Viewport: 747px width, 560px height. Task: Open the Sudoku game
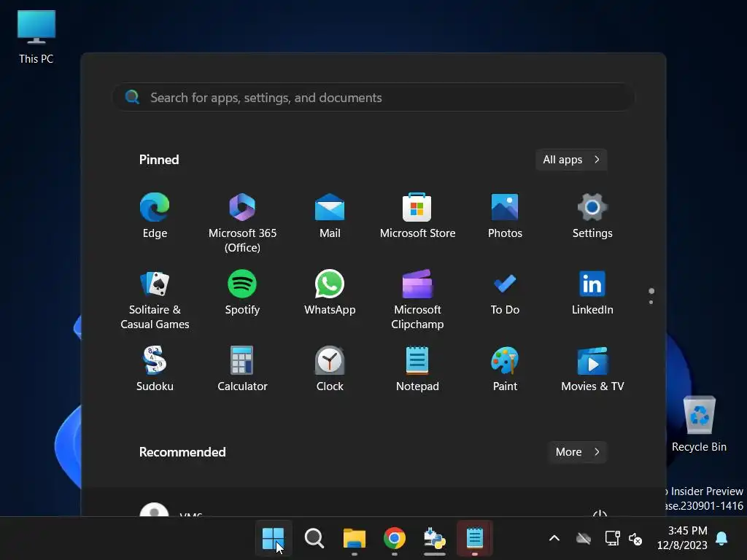coord(155,368)
